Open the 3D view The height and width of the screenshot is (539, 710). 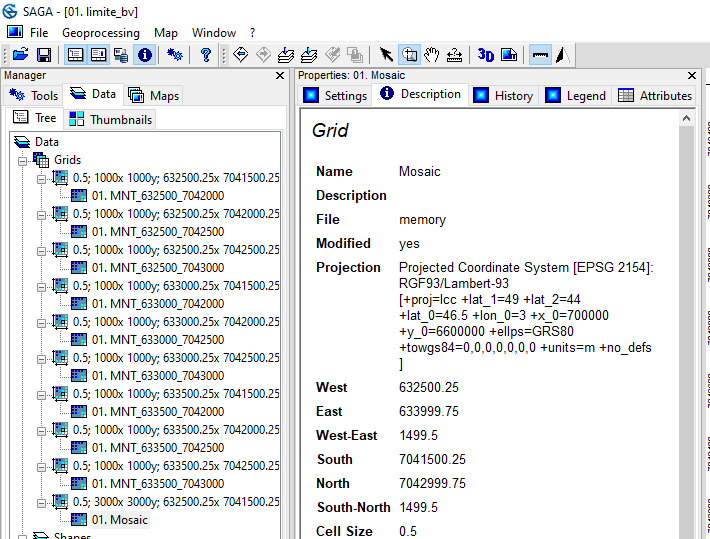tap(486, 55)
